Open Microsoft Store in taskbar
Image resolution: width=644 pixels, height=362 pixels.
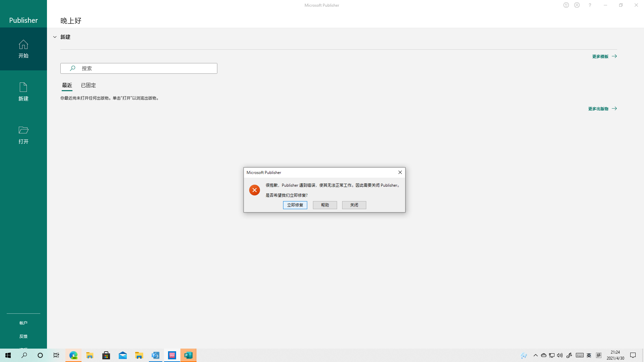[106, 355]
